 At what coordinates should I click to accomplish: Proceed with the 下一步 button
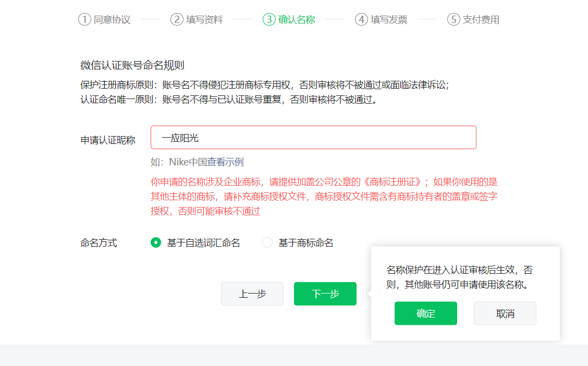(325, 294)
